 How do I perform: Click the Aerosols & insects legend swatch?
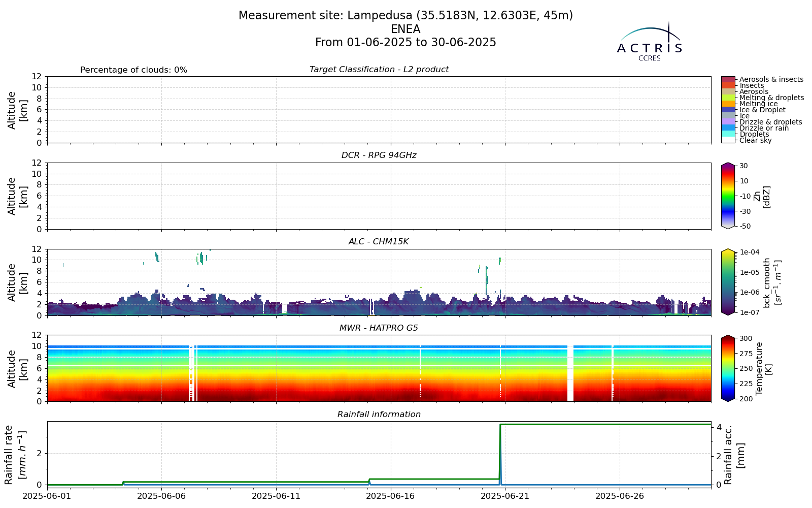point(728,79)
